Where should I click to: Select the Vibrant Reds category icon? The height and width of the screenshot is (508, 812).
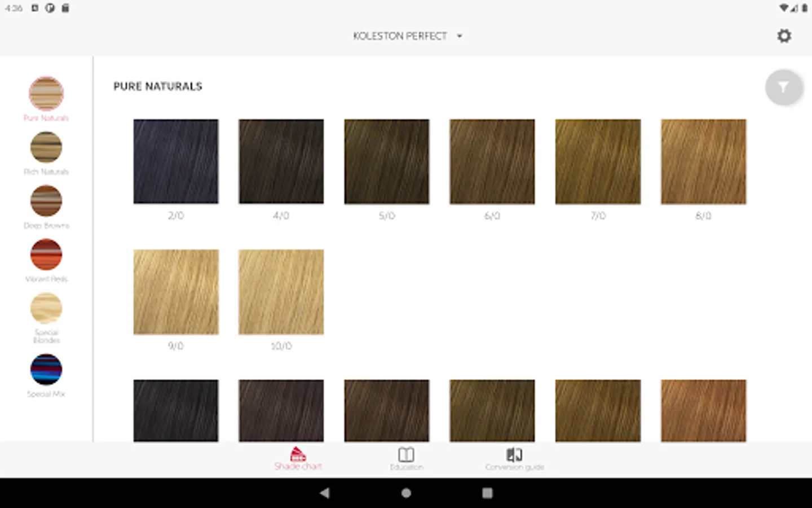(x=46, y=255)
